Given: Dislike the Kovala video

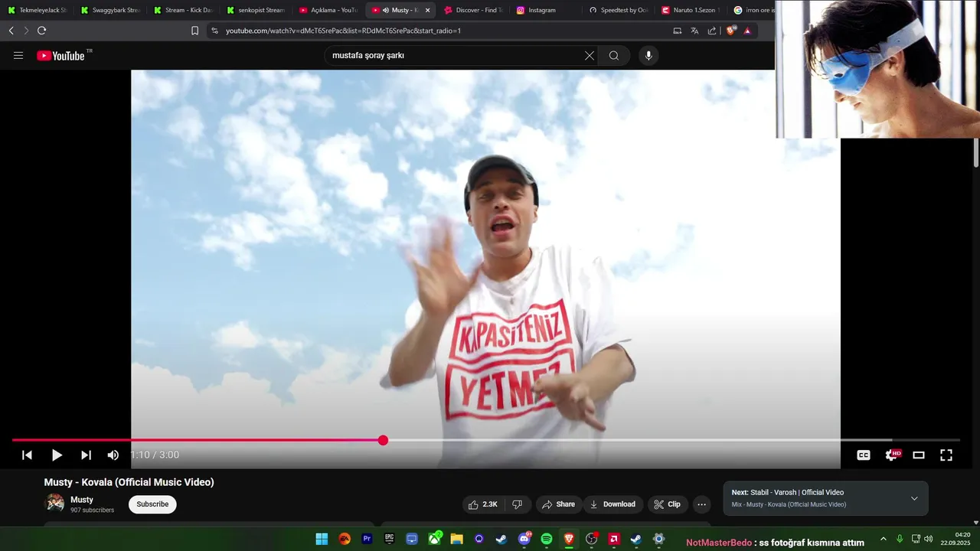Looking at the screenshot, I should pyautogui.click(x=518, y=504).
